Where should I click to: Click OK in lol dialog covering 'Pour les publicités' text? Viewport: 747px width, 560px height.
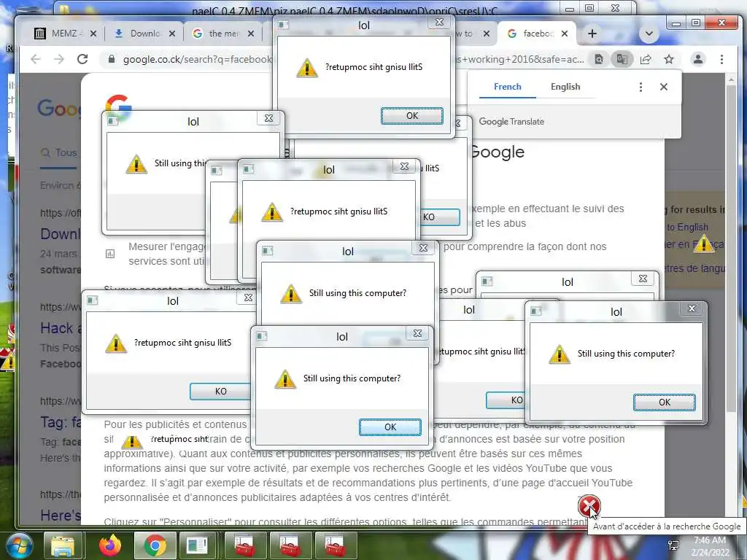click(390, 427)
